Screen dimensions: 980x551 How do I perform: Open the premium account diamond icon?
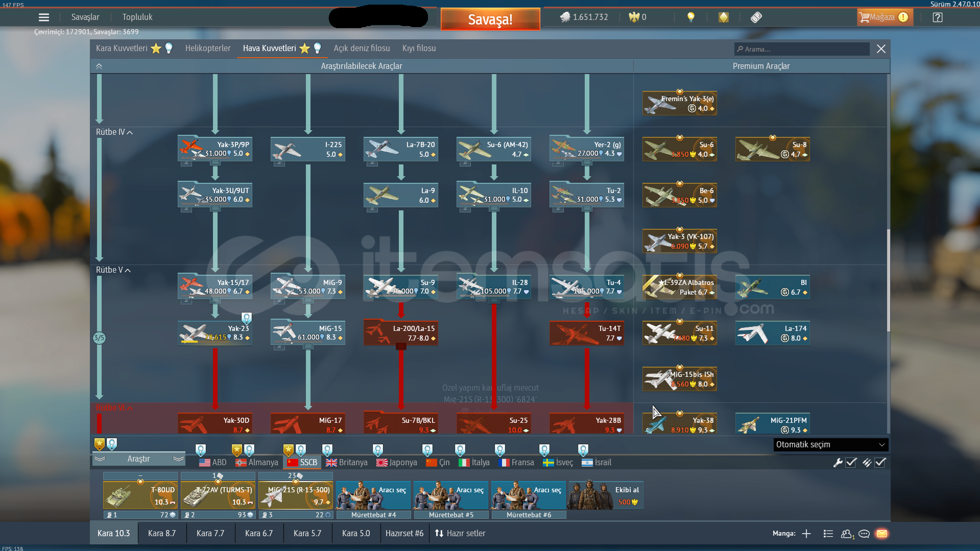[x=724, y=17]
